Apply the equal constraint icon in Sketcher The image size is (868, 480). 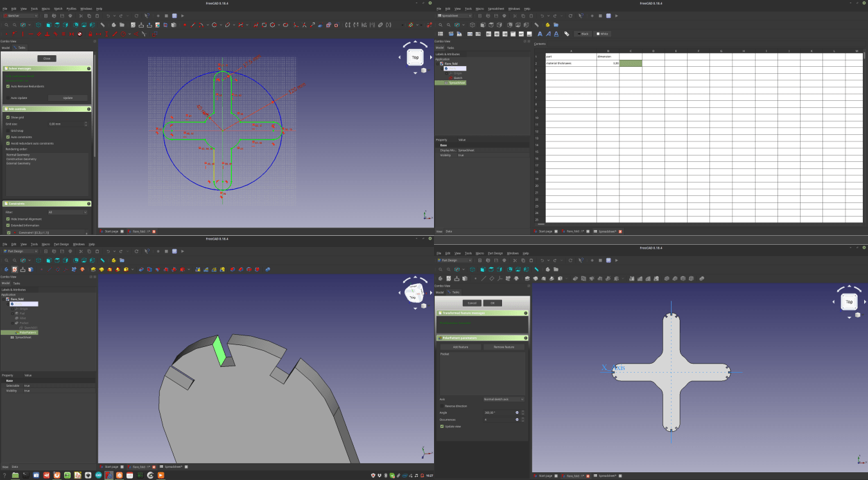(63, 33)
